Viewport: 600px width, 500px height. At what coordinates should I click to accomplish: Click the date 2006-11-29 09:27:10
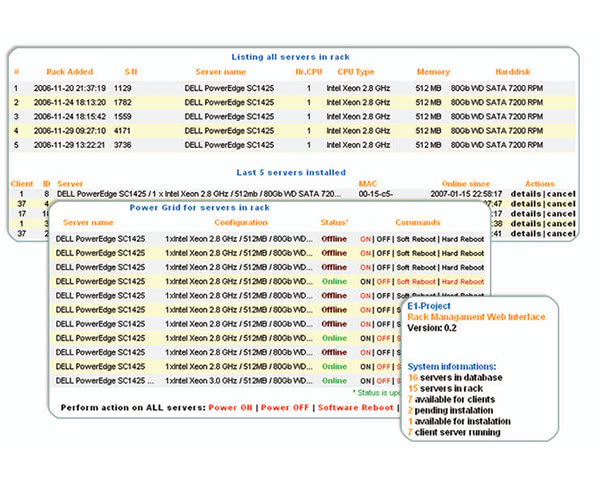tap(70, 131)
